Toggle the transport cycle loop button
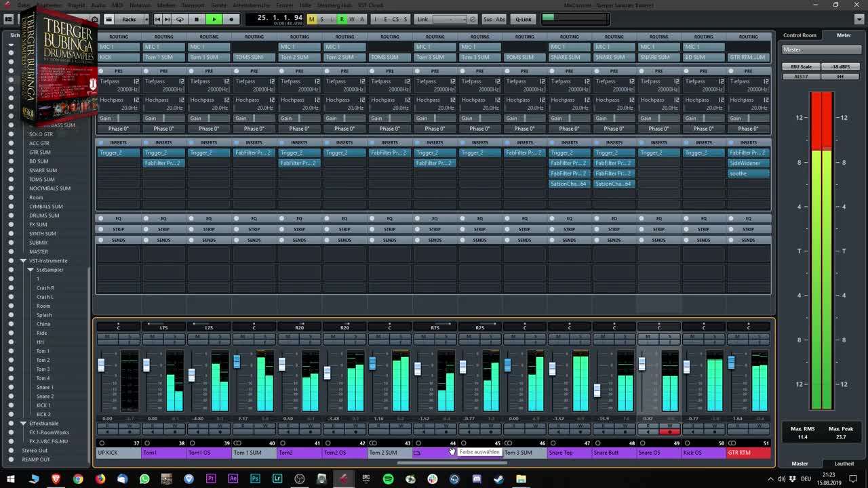 coord(180,19)
